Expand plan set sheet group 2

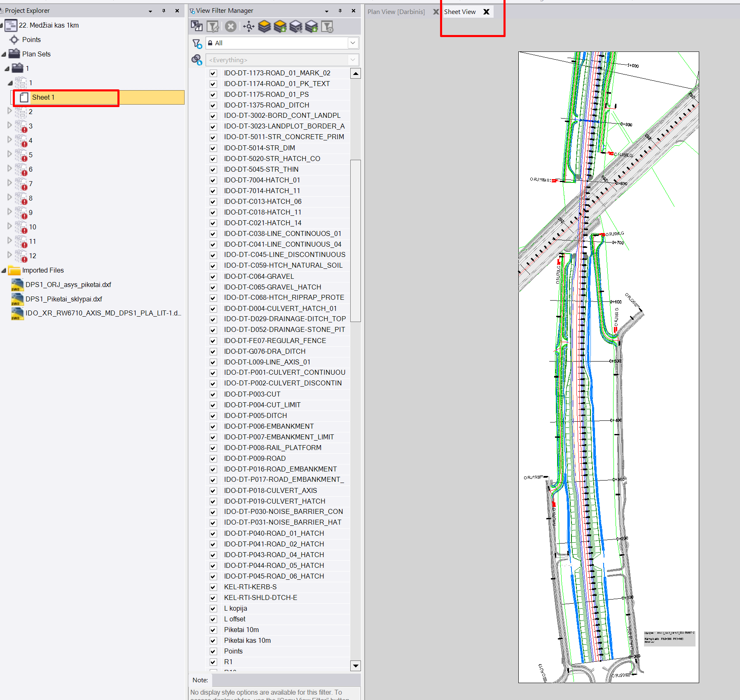tap(10, 111)
